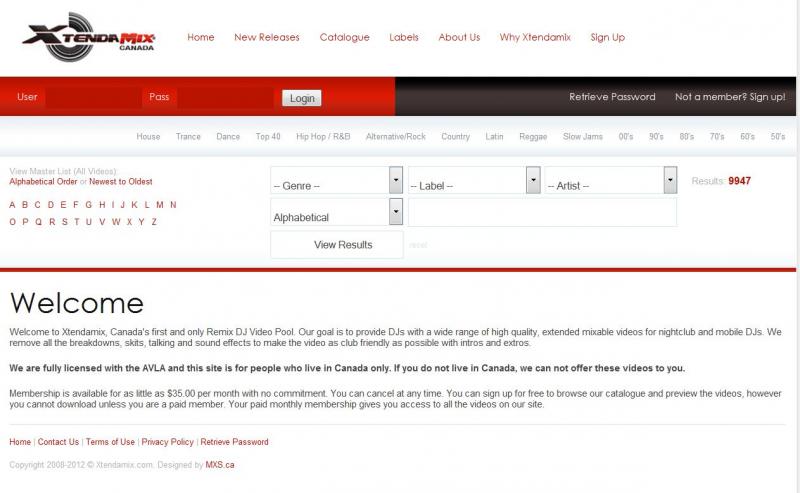Screen dimensions: 800x493
Task: Open Terms of Use link
Action: [x=110, y=442]
